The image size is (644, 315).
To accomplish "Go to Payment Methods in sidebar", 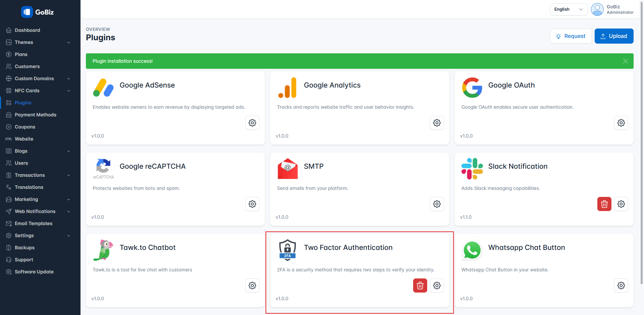I will (x=35, y=115).
